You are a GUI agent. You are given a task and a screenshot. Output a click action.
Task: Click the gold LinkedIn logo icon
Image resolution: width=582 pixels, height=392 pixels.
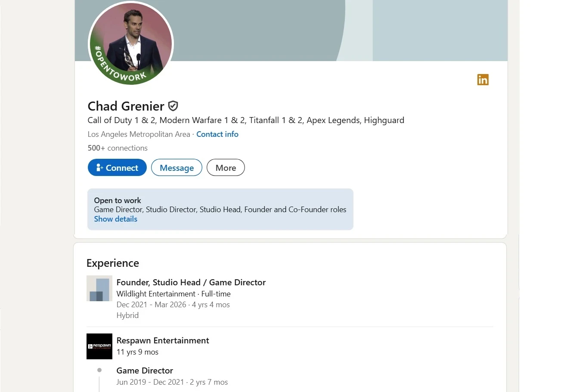click(x=483, y=80)
